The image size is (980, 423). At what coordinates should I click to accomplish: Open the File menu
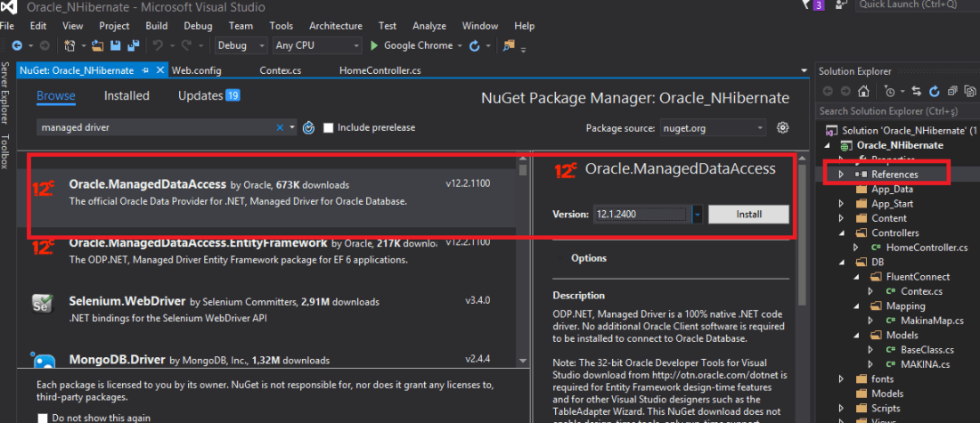pos(6,26)
